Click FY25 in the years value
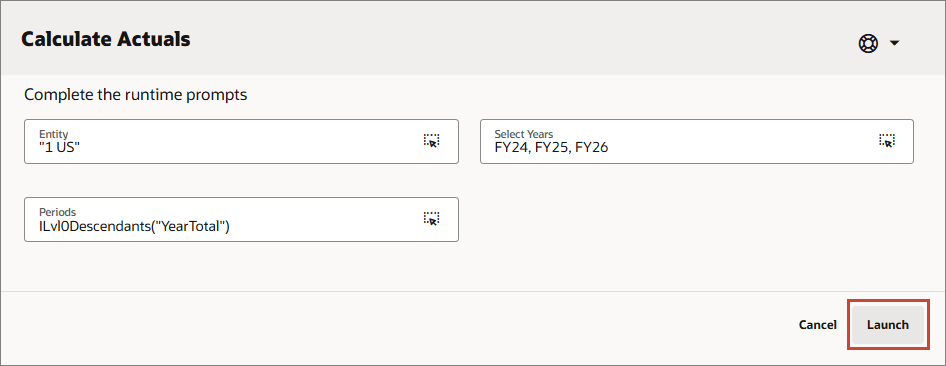Viewport: 946px width, 366px height. pyautogui.click(x=551, y=147)
